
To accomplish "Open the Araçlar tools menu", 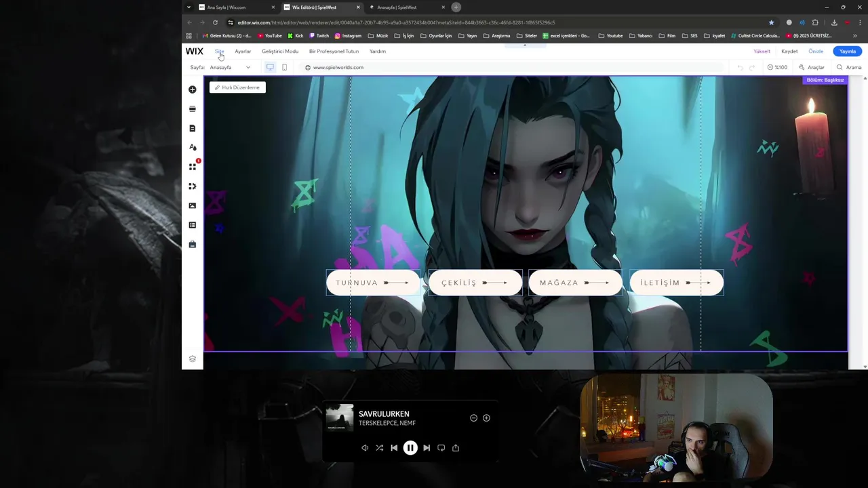I will point(812,67).
